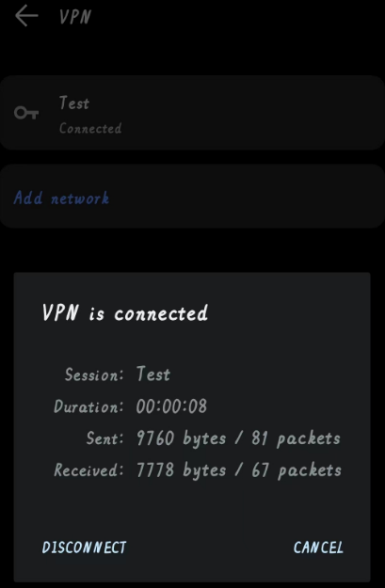The image size is (385, 588).
Task: Select the 00:00:08 duration value
Action: (x=171, y=406)
